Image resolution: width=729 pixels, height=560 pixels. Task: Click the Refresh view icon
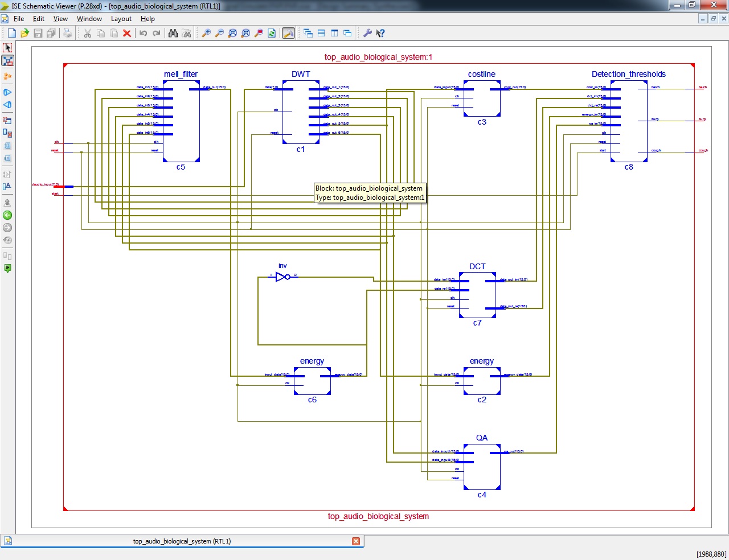272,34
